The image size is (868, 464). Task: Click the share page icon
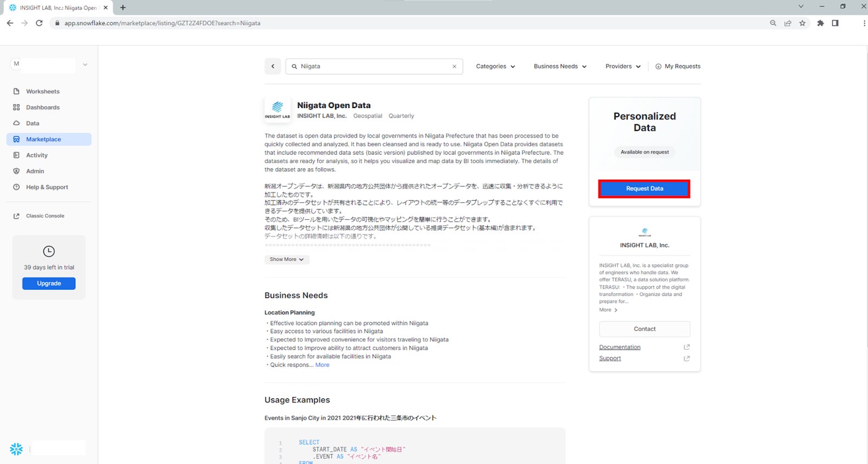[x=788, y=23]
